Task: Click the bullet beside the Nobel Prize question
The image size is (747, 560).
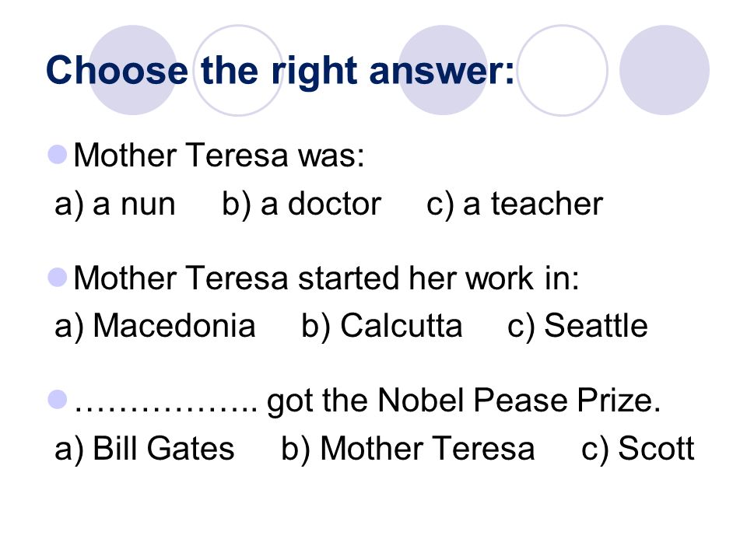Action: point(57,399)
